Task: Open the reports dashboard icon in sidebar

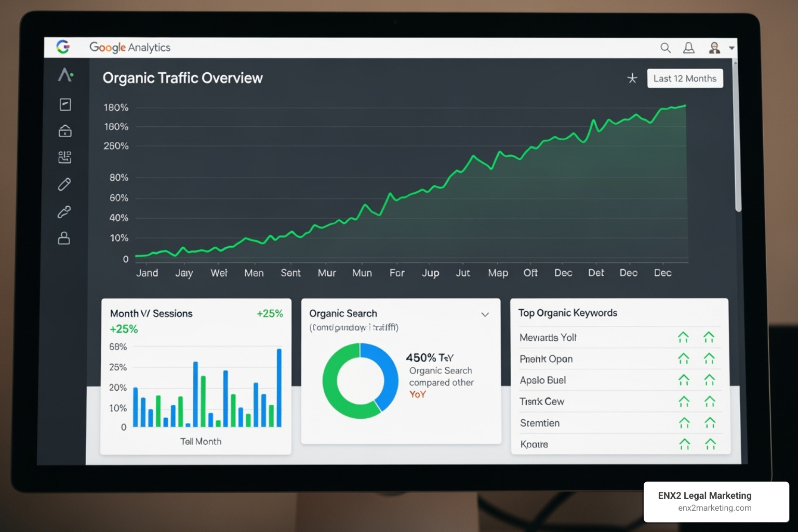Action: pyautogui.click(x=64, y=104)
